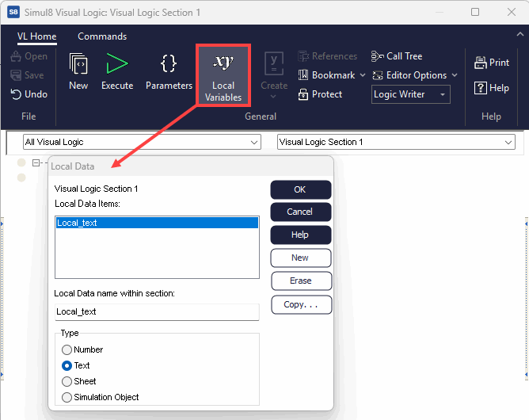Click Help button in Local Data dialog
This screenshot has width=529, height=420.
301,235
